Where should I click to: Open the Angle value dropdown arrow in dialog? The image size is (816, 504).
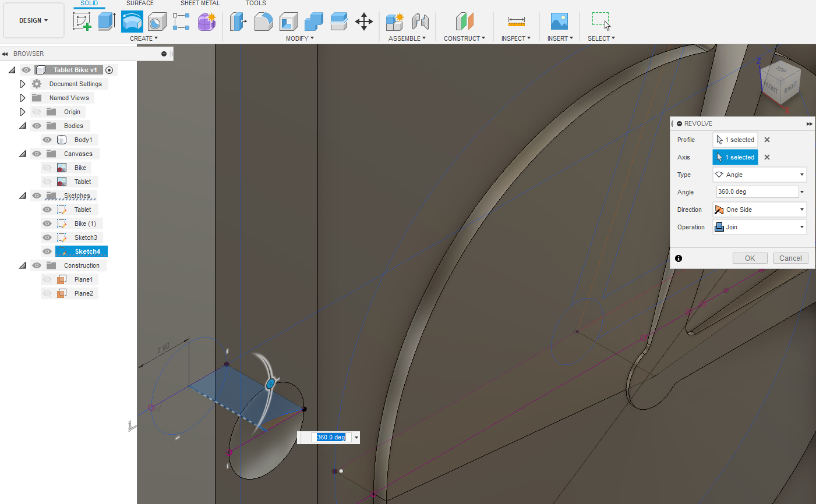802,192
